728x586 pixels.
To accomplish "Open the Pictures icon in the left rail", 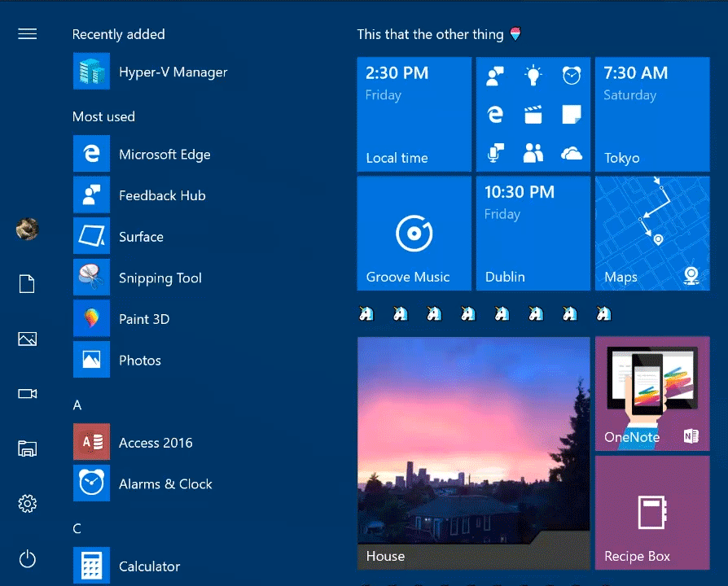I will (27, 339).
